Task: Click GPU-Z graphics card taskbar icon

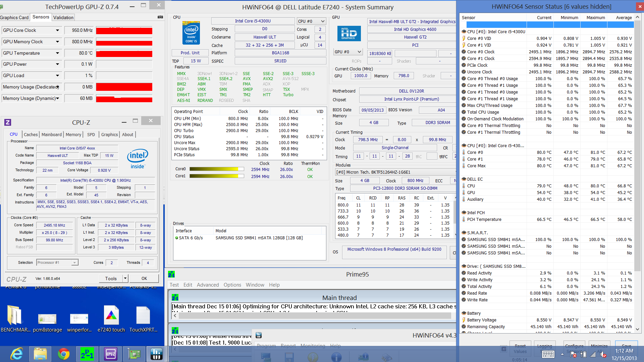Action: pos(134,354)
